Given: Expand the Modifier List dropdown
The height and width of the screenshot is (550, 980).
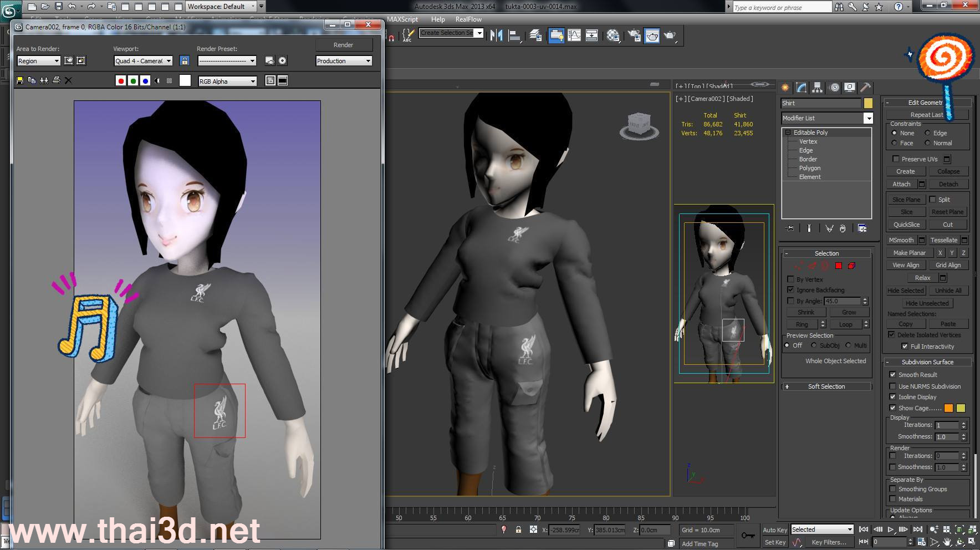Looking at the screenshot, I should tap(868, 118).
